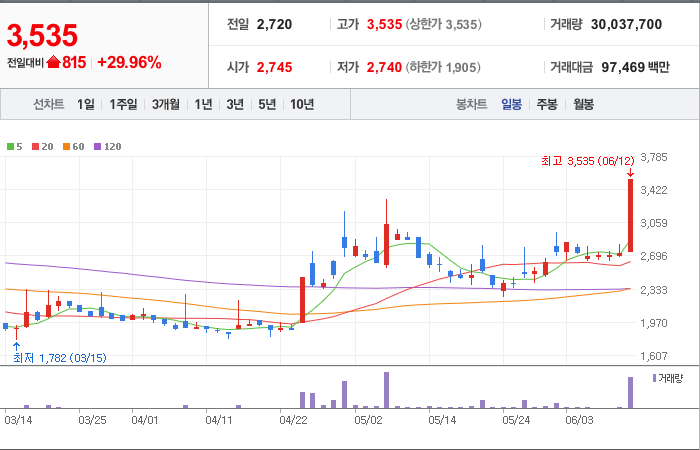The height and width of the screenshot is (450, 700).
Task: Switch to 주봉 weekly candles
Action: pos(547,104)
